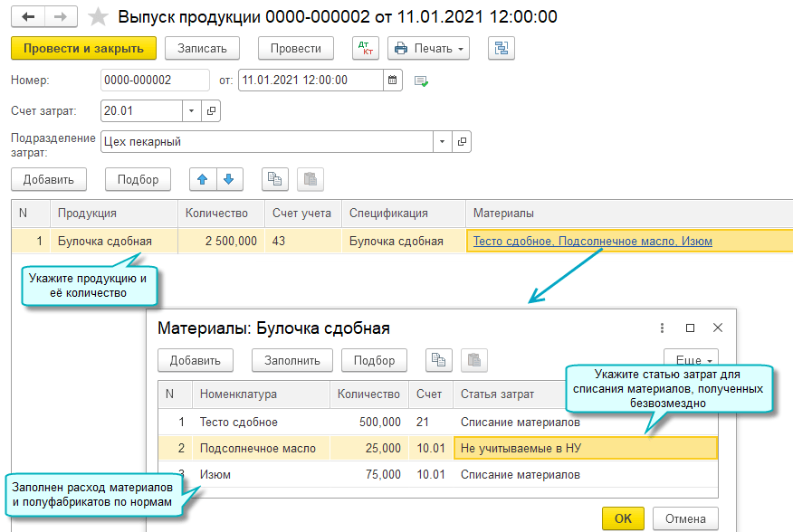Click account 10.01 in Подсолнечное масло row
This screenshot has width=793, height=532.
click(431, 448)
